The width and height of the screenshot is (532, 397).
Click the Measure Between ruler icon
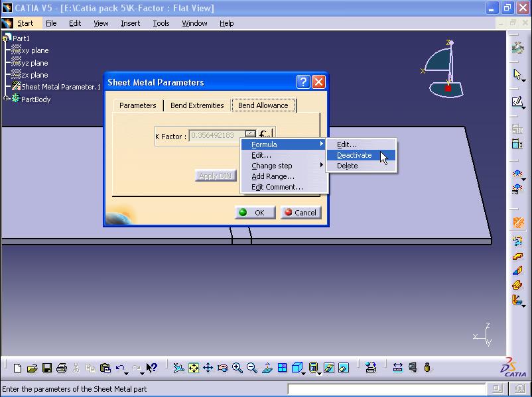click(397, 367)
